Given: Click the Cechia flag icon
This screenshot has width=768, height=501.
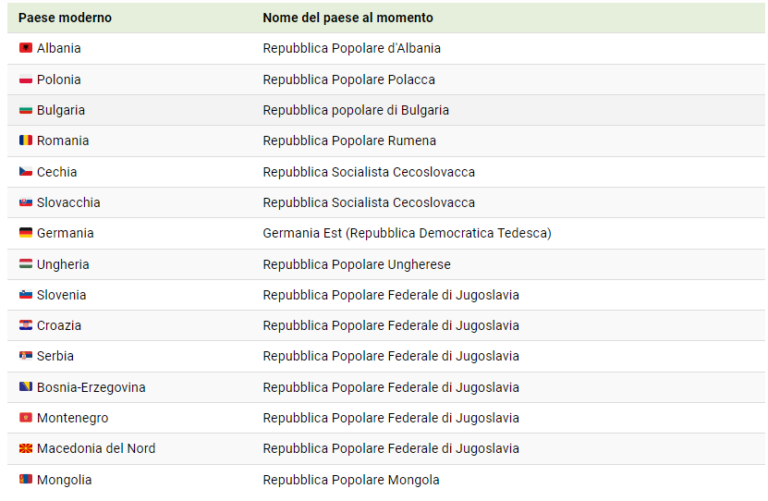Looking at the screenshot, I should 25,172.
